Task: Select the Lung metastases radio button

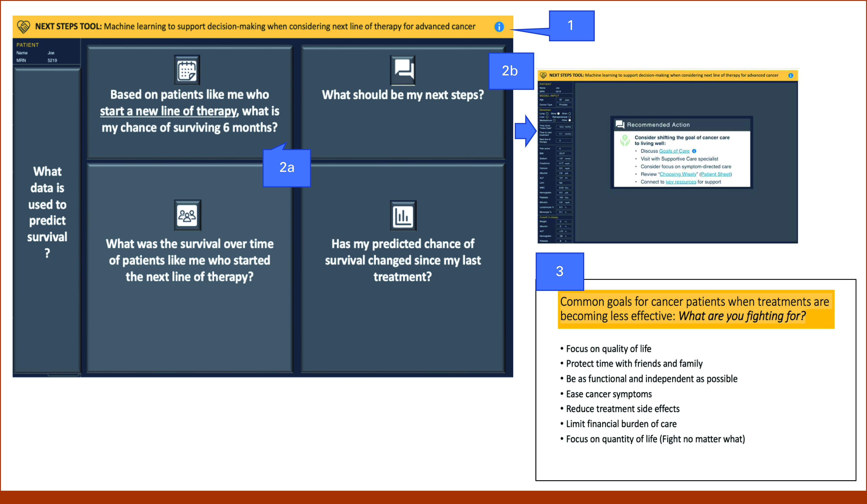Action: [547, 113]
